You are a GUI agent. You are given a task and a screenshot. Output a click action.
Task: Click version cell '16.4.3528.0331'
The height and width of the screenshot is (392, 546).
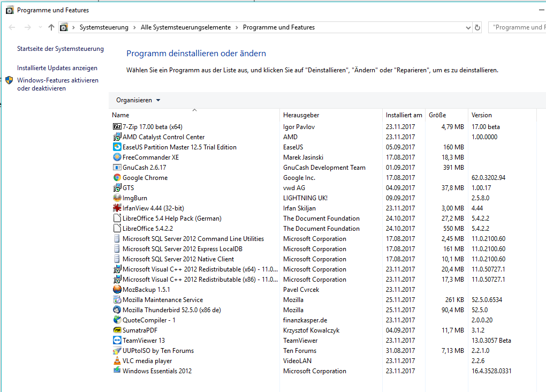491,371
